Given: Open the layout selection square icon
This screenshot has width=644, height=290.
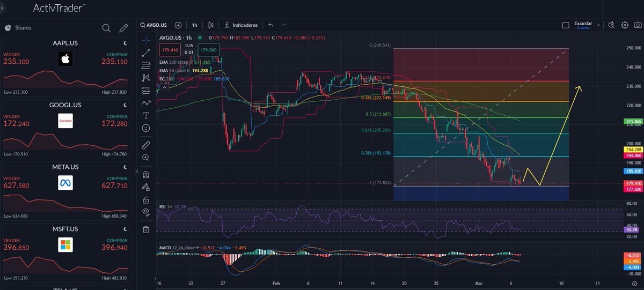Looking at the screenshot, I should (x=565, y=25).
